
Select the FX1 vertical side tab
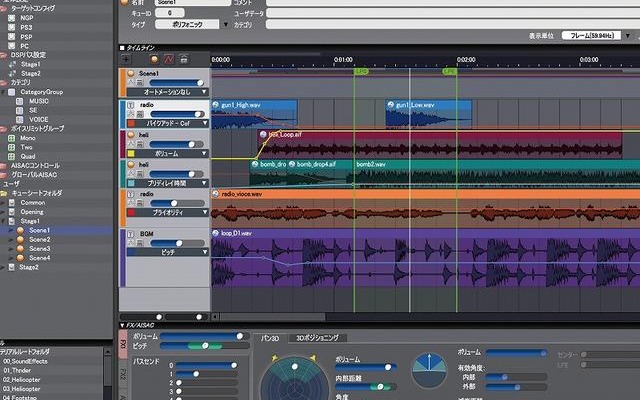click(x=123, y=344)
